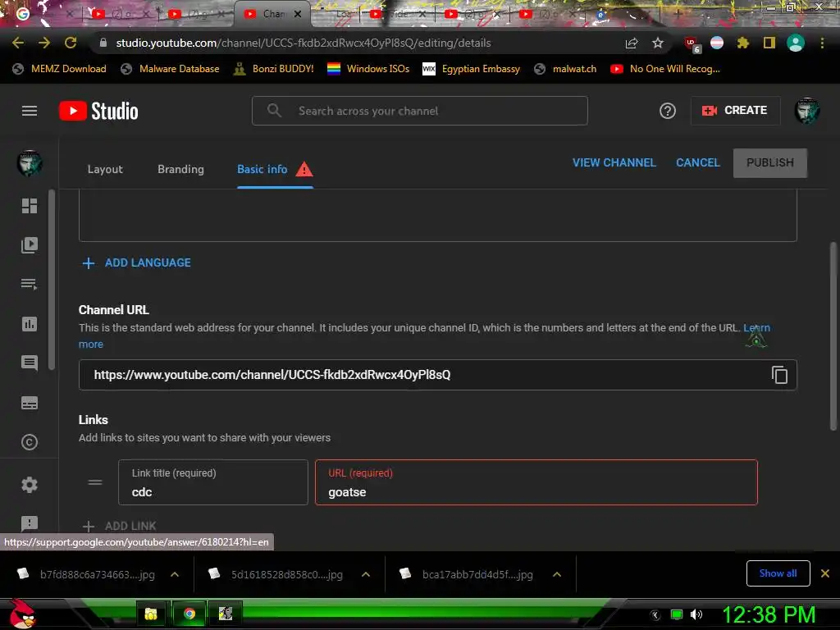
Task: Grab the link reorder handle icon
Action: 95,482
